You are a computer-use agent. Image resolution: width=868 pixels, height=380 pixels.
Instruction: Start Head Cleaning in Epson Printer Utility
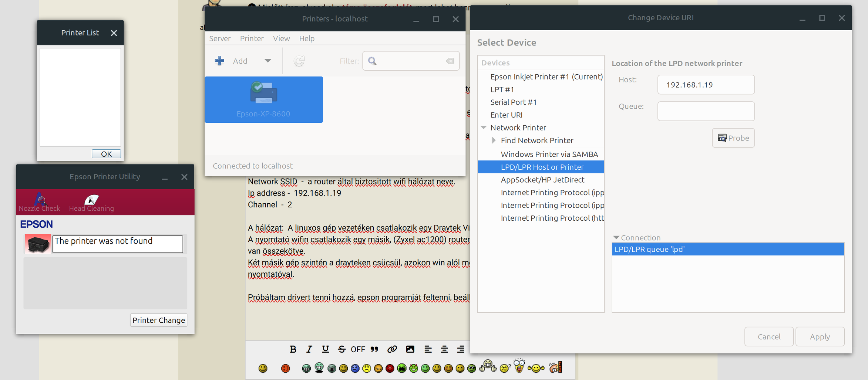(x=91, y=202)
